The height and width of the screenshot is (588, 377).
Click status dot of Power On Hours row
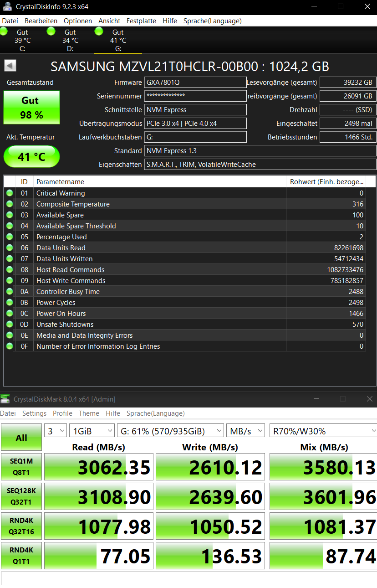(x=10, y=314)
